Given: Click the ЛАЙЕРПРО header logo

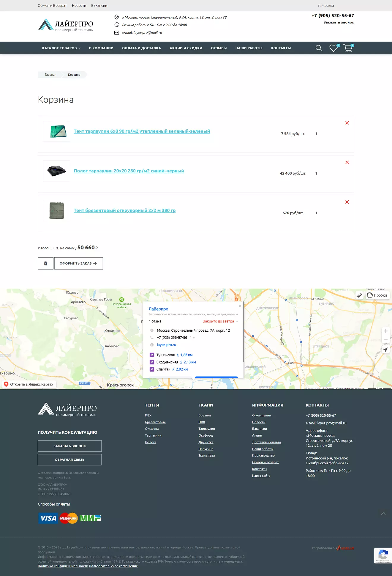Looking at the screenshot, I should tap(66, 25).
